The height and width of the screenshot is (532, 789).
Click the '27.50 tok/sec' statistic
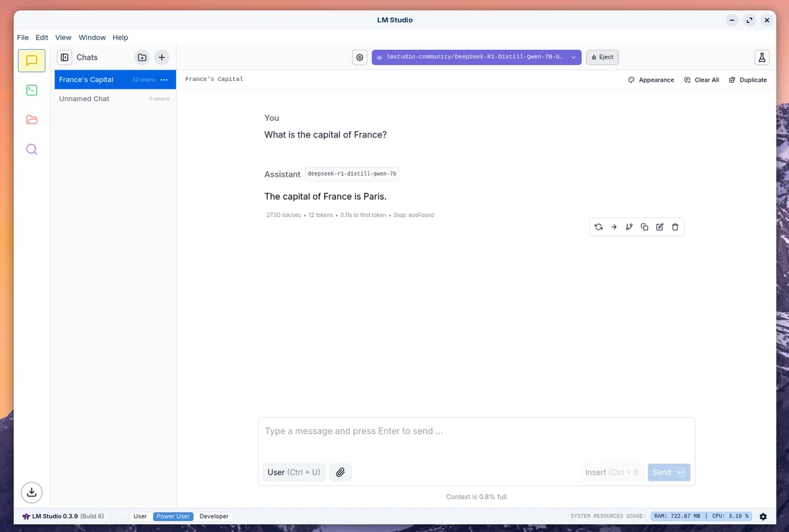coord(283,215)
